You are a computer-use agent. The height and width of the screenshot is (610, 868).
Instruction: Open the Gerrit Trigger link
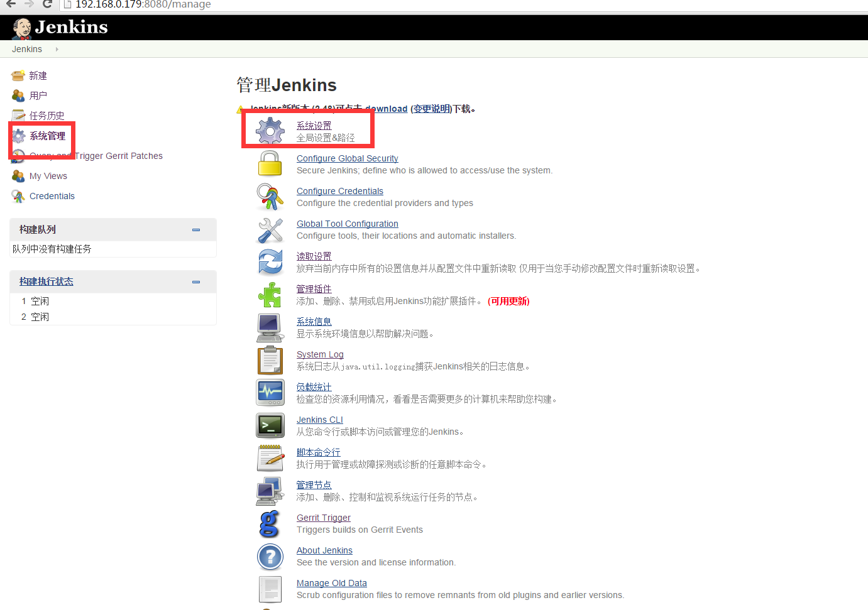pyautogui.click(x=324, y=518)
